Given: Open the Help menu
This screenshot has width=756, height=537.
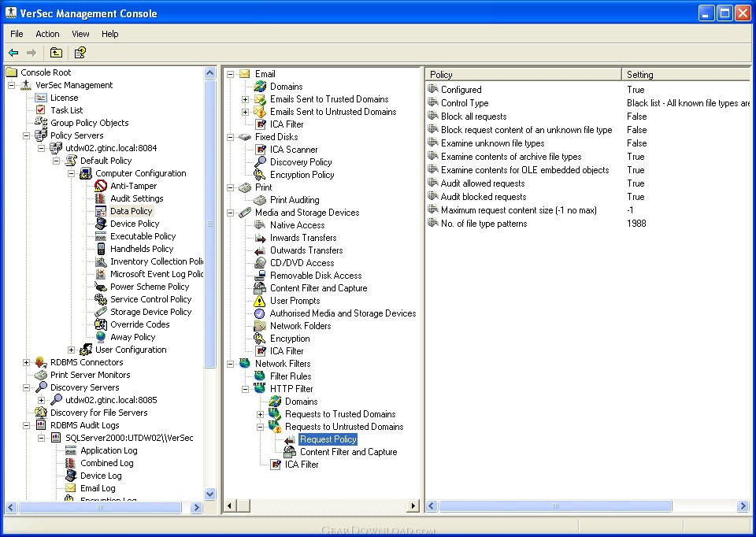Looking at the screenshot, I should 110,34.
